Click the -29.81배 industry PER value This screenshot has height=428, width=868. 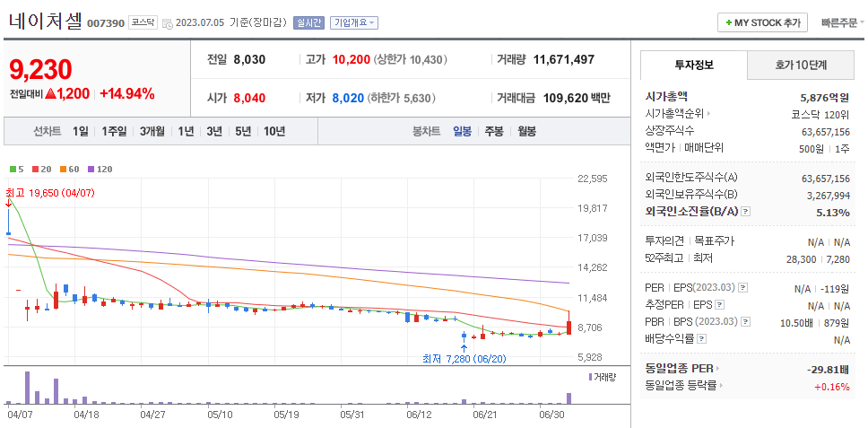click(829, 370)
